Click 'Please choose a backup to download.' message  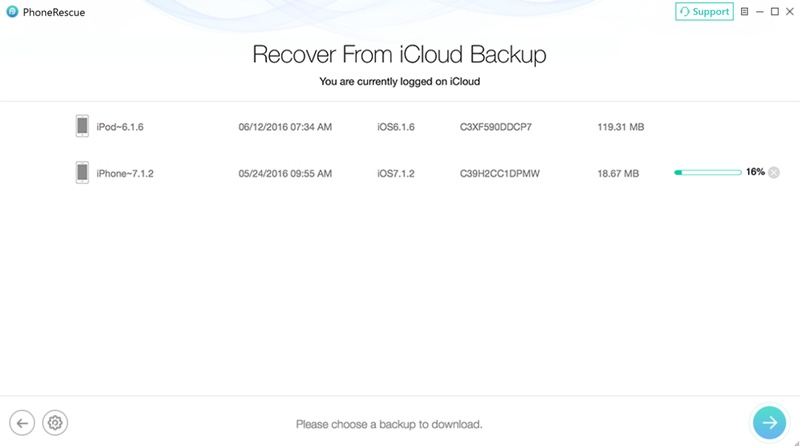(x=389, y=425)
